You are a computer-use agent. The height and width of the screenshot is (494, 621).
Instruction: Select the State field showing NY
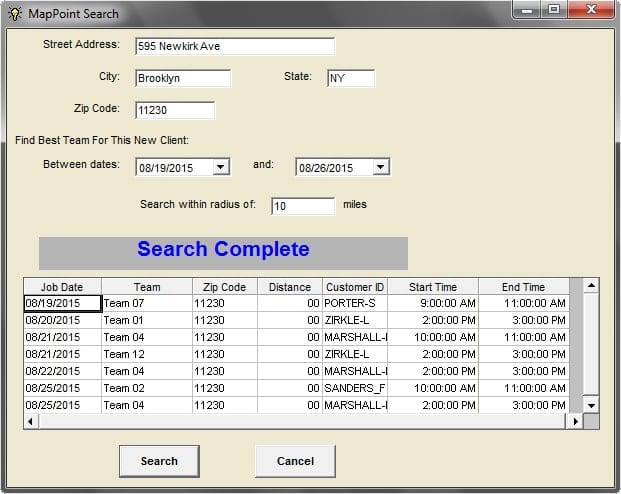pos(351,78)
